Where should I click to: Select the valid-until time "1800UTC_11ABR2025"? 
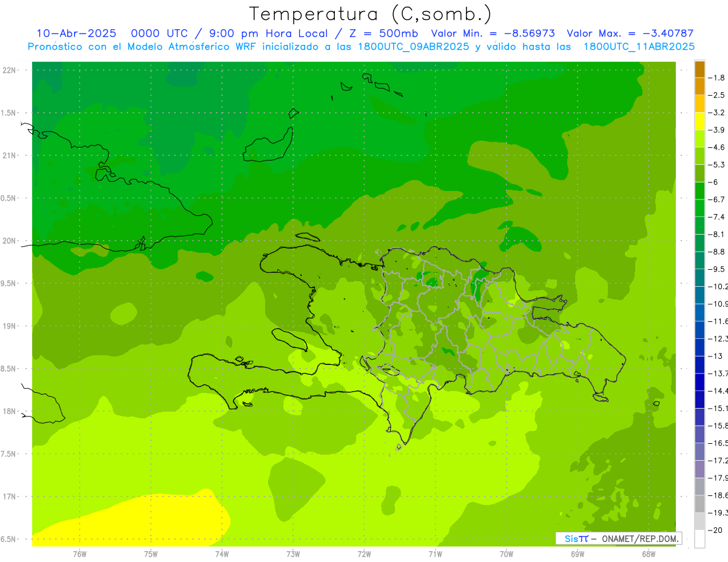coord(639,46)
